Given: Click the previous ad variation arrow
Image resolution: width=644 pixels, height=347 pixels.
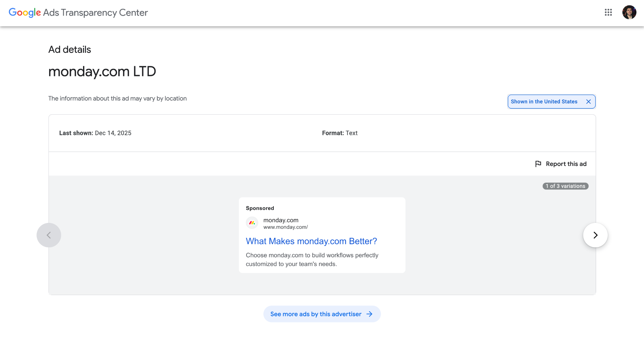Looking at the screenshot, I should point(49,235).
